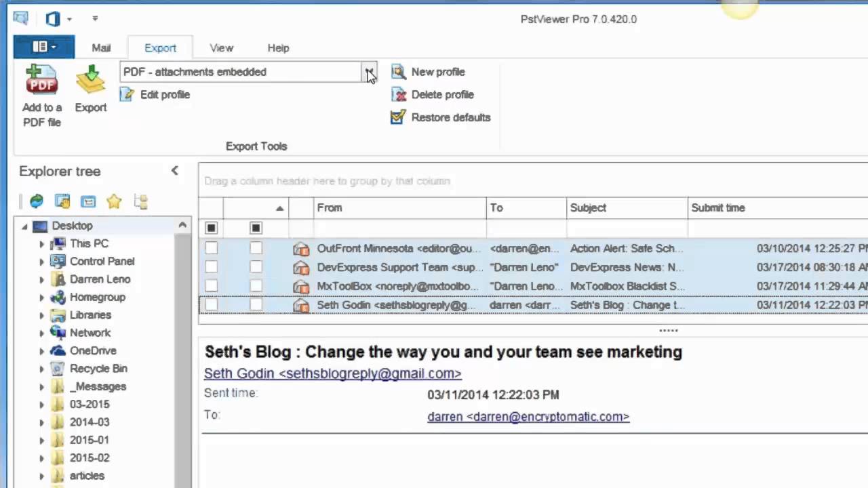Click the Export ribbon icon
868x488 pixels.
click(x=90, y=80)
